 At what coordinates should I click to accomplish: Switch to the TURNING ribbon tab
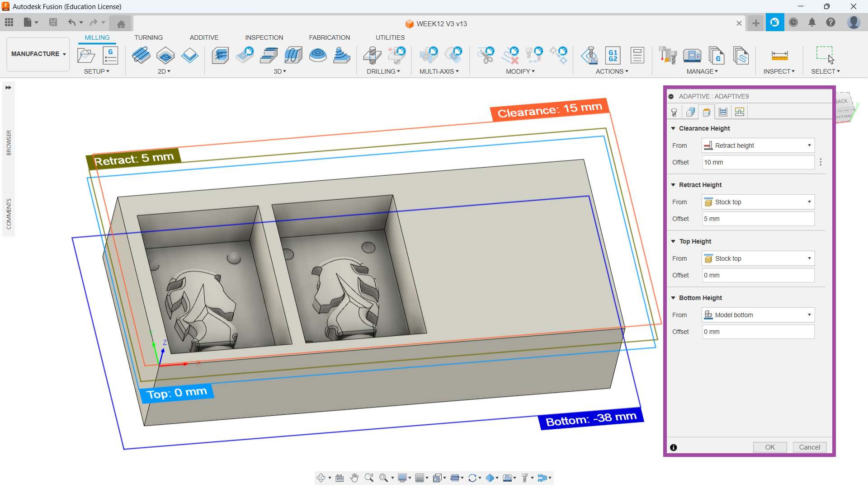[x=148, y=38]
